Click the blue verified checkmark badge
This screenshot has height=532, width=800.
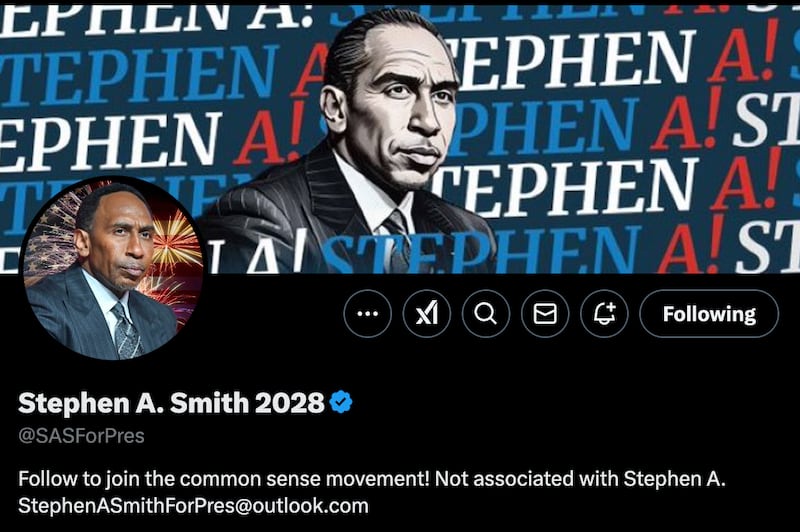pos(341,402)
